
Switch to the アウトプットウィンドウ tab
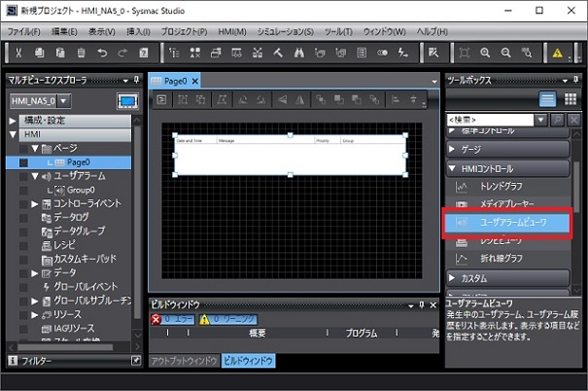tap(184, 361)
